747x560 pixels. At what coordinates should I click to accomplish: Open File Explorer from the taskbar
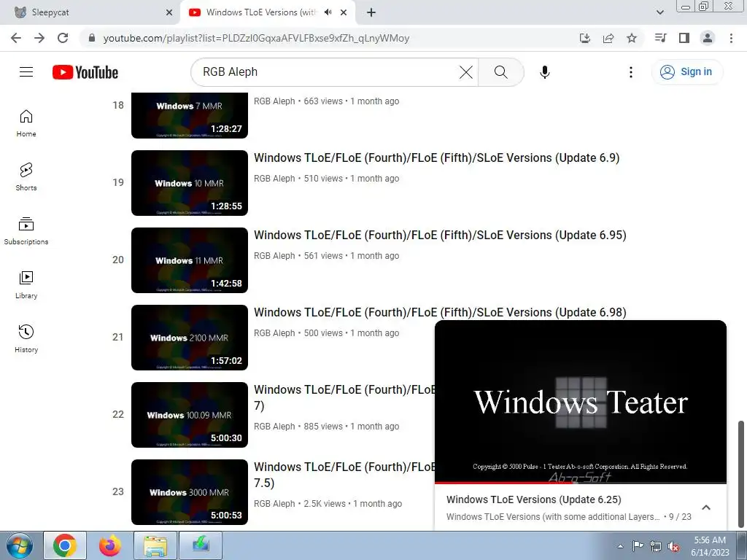pos(155,545)
